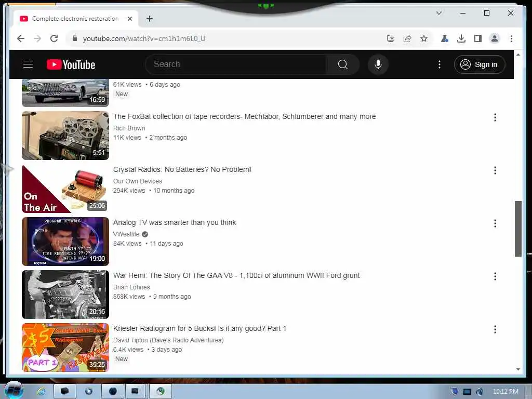The image size is (532, 399).
Task: Open new browser tab
Action: tap(149, 19)
